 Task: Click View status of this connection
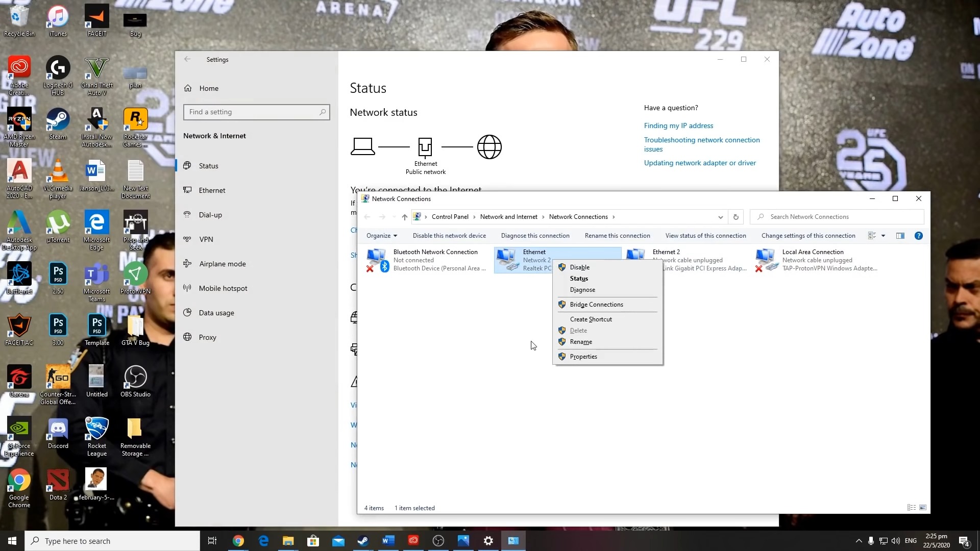705,236
